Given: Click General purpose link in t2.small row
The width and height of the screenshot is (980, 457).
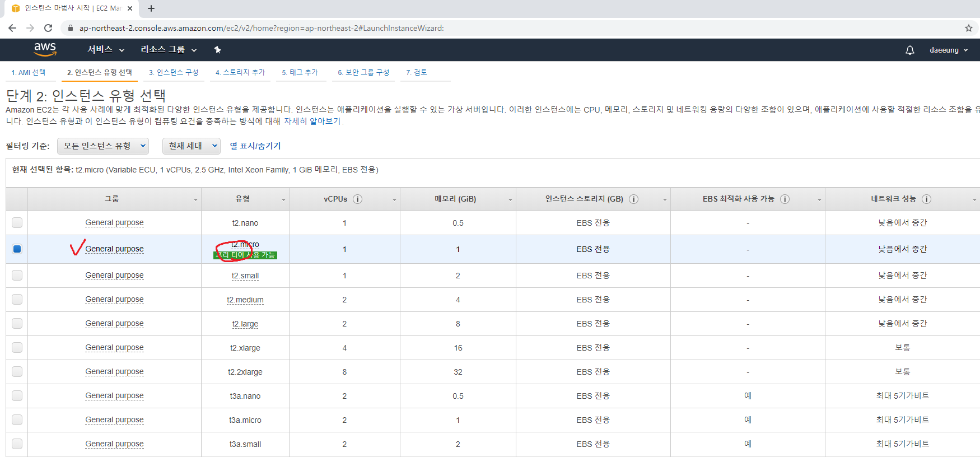Looking at the screenshot, I should point(114,275).
